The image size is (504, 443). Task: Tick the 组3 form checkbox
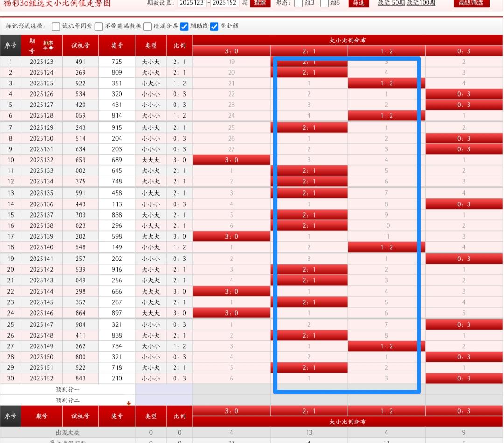tap(299, 3)
